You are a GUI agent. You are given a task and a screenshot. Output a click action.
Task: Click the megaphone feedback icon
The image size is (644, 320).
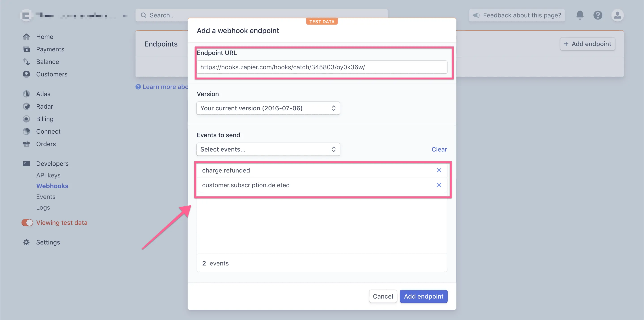click(x=476, y=15)
